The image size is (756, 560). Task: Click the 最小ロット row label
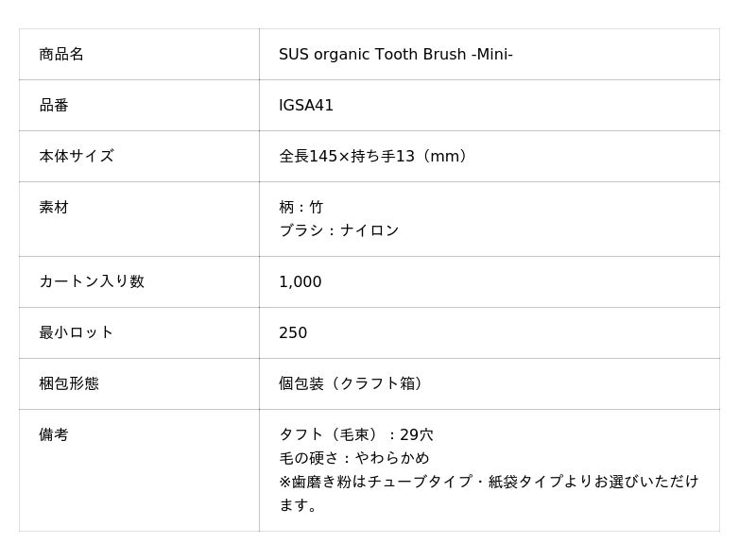point(77,333)
